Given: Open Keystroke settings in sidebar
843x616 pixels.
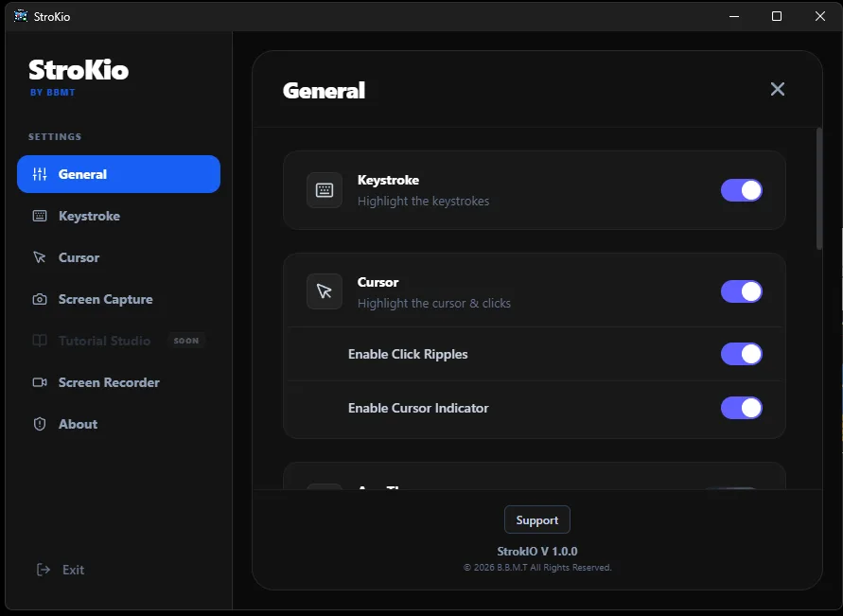Looking at the screenshot, I should click(x=119, y=216).
